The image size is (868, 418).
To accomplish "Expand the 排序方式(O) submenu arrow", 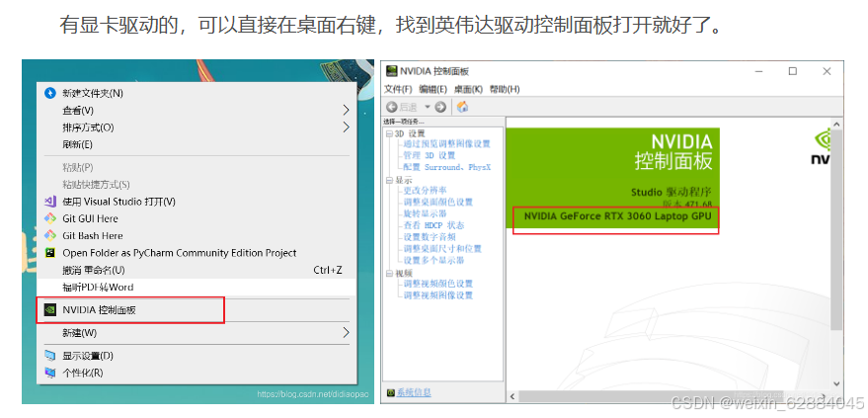I will 346,127.
